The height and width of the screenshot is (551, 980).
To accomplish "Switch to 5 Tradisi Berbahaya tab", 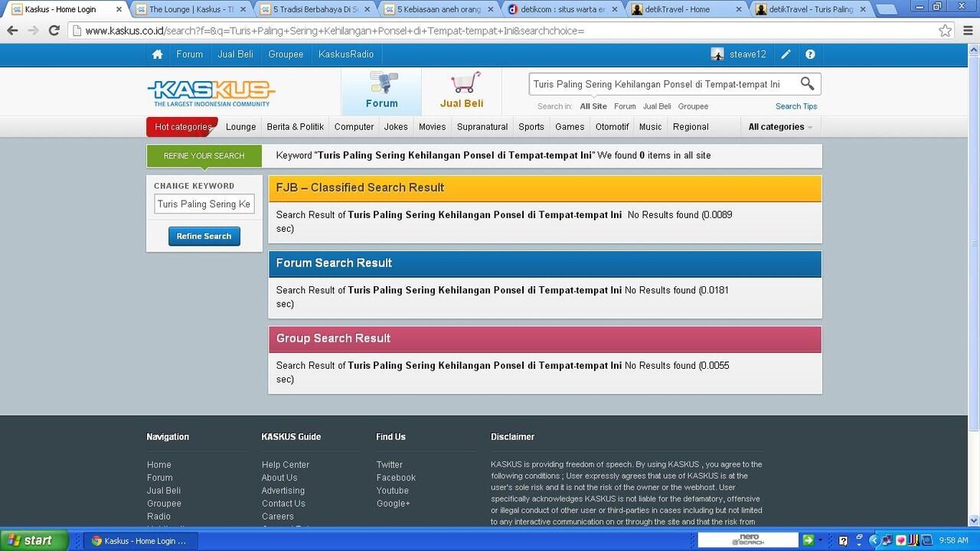I will point(315,9).
